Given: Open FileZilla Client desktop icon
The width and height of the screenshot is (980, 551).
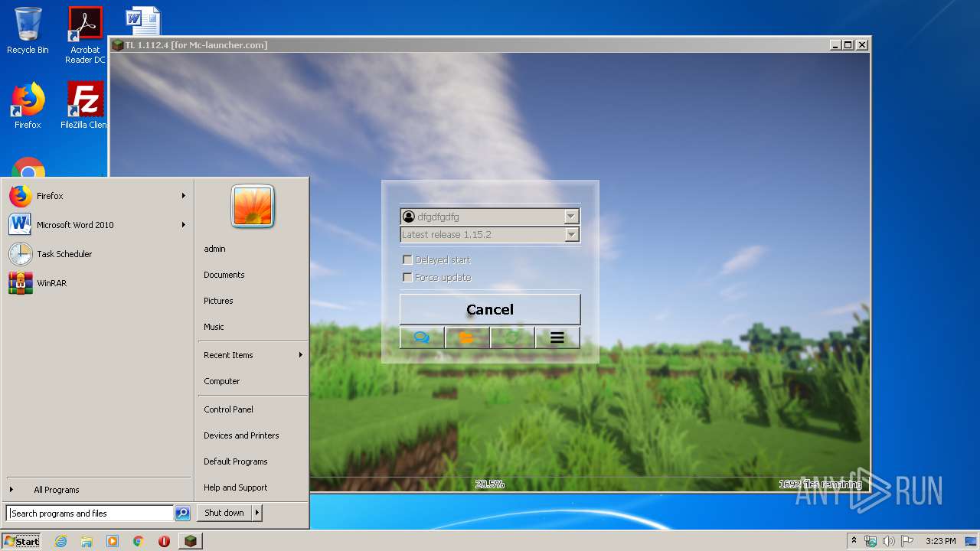Looking at the screenshot, I should (85, 106).
